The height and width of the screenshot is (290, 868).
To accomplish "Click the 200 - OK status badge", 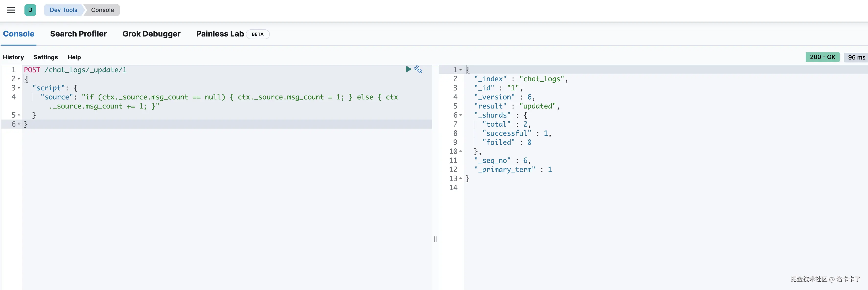I will pos(822,57).
